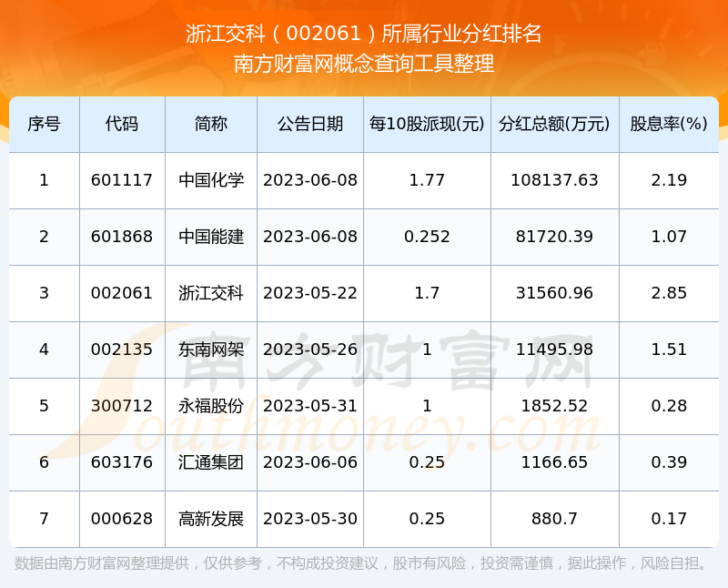Select stock code 002061 in table
Screen dimensions: 728x588
pos(122,293)
